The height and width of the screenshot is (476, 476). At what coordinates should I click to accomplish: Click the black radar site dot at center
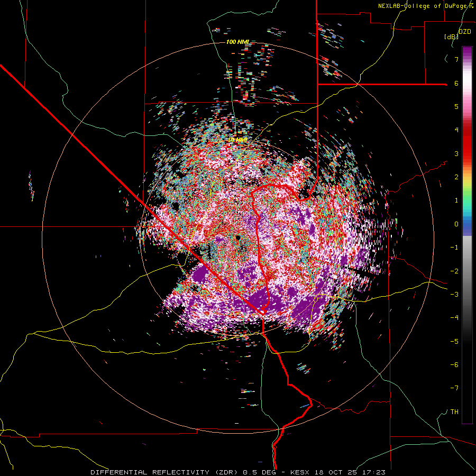tap(238, 237)
